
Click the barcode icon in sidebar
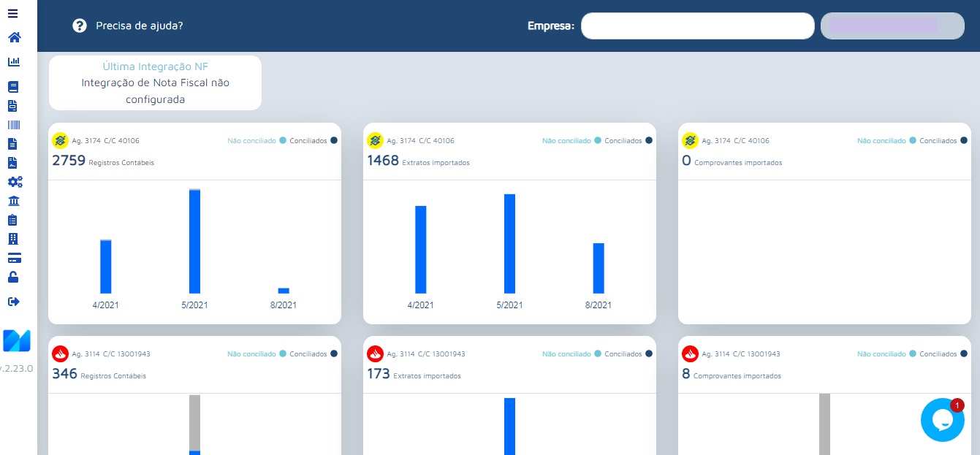click(x=13, y=125)
